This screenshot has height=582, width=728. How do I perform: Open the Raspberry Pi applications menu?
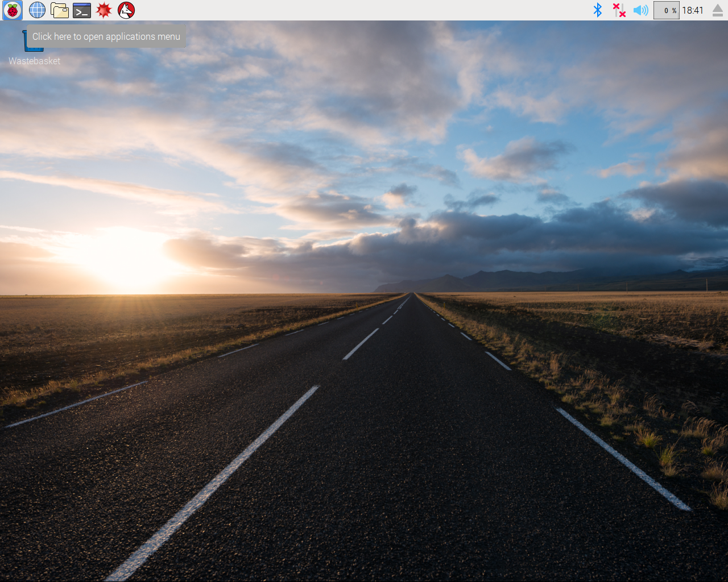click(13, 10)
